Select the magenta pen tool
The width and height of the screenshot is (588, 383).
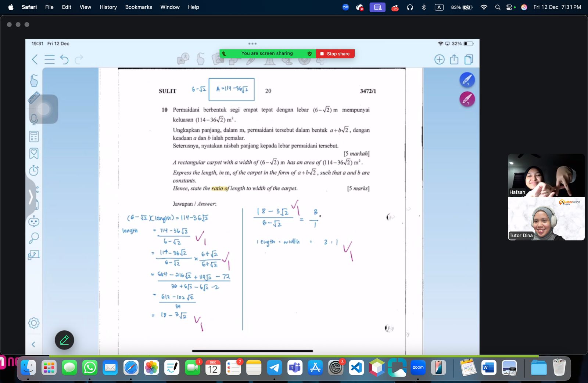pos(467,99)
